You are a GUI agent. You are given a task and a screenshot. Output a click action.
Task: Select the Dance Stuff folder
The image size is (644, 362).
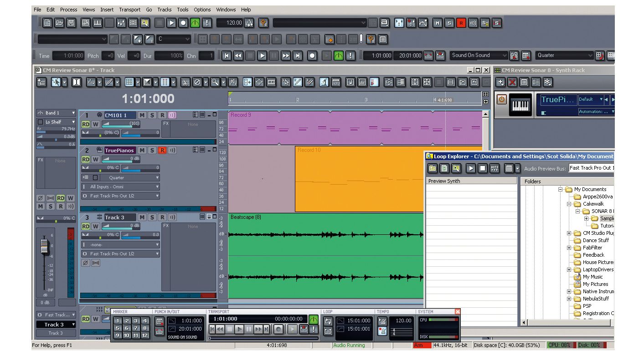click(595, 240)
